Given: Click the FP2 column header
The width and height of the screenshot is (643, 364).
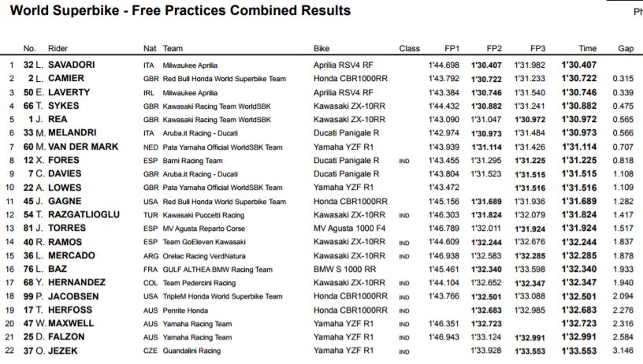Looking at the screenshot, I should [495, 49].
